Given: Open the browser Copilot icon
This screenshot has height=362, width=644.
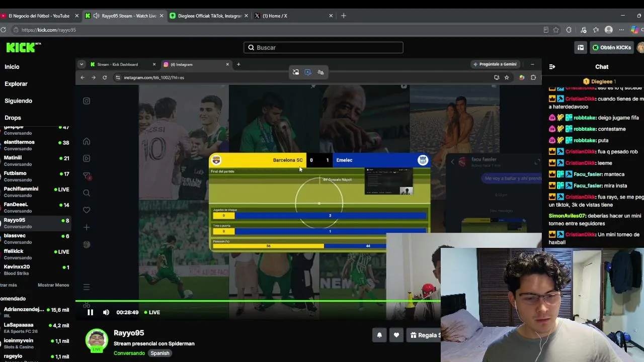Looking at the screenshot, I should pos(635,30).
